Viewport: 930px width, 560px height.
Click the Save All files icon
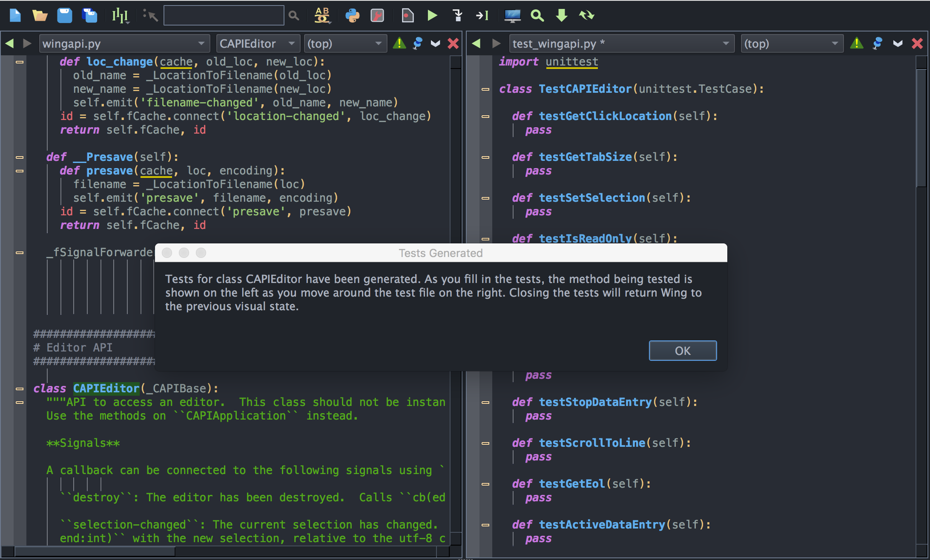89,16
